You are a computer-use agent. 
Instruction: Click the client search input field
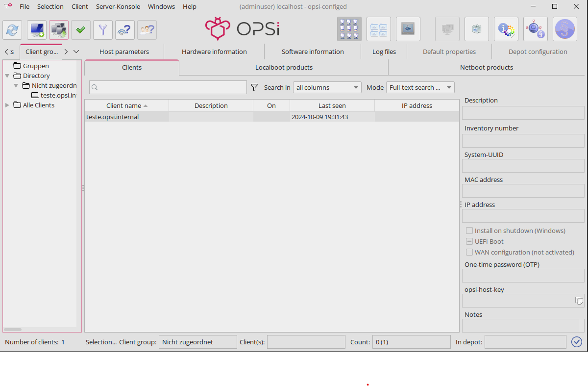coord(168,87)
